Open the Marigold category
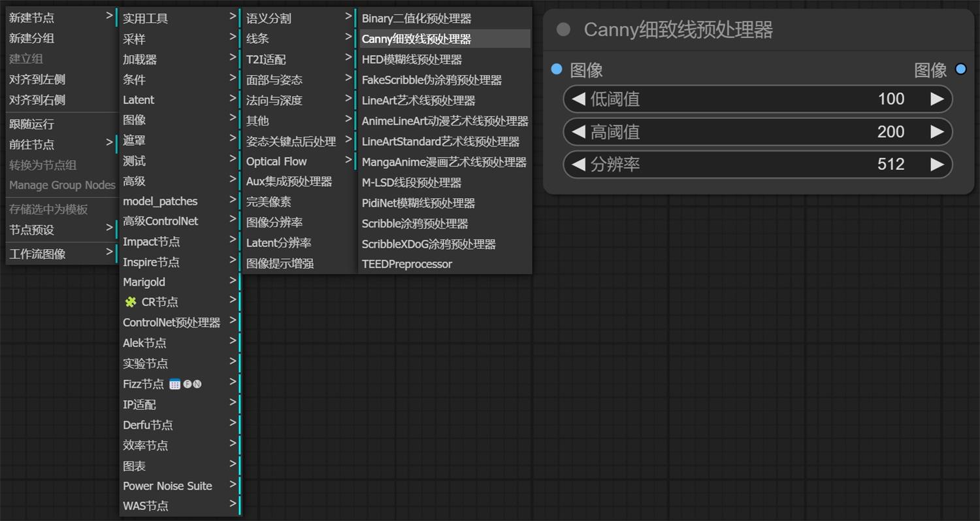The width and height of the screenshot is (980, 521). click(179, 282)
